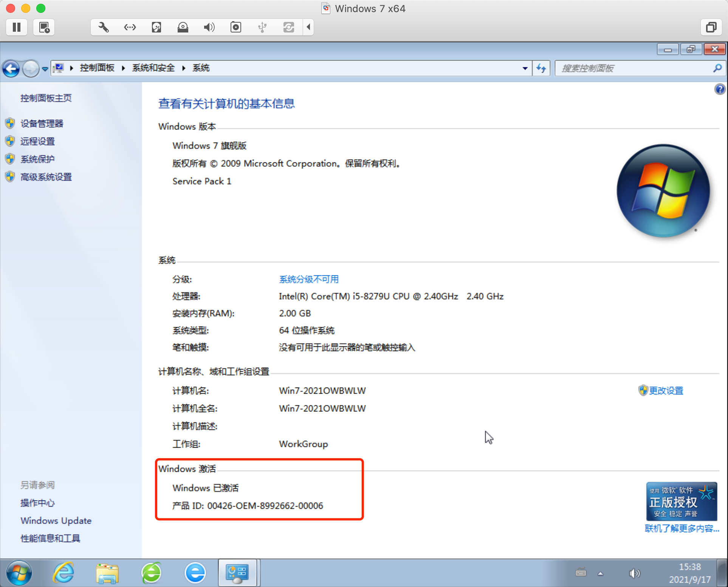728x587 pixels.
Task: Click the taskbar volume icon
Action: [x=635, y=573]
